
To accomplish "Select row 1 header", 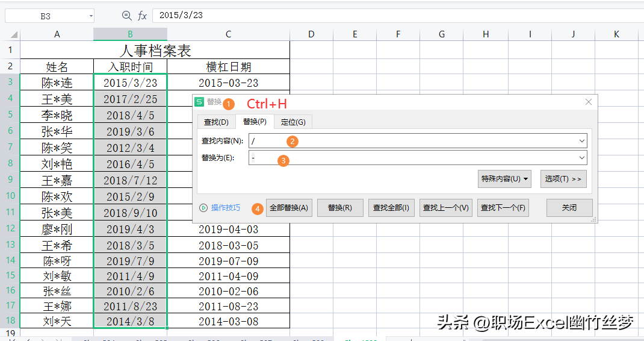I will [x=10, y=51].
